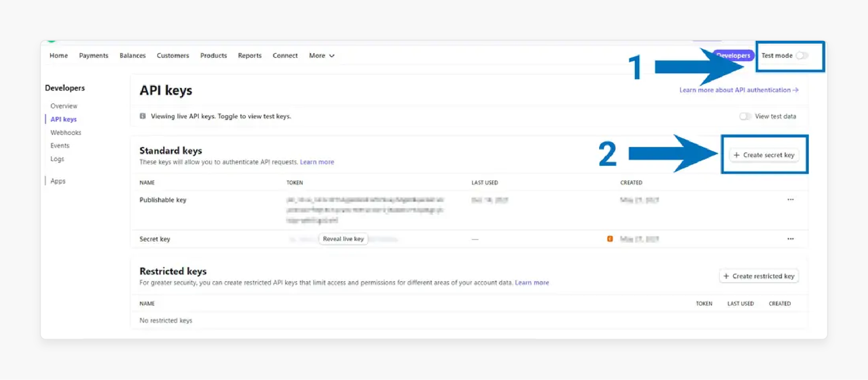This screenshot has height=380, width=868.
Task: Expand the More menu
Action: tap(322, 56)
